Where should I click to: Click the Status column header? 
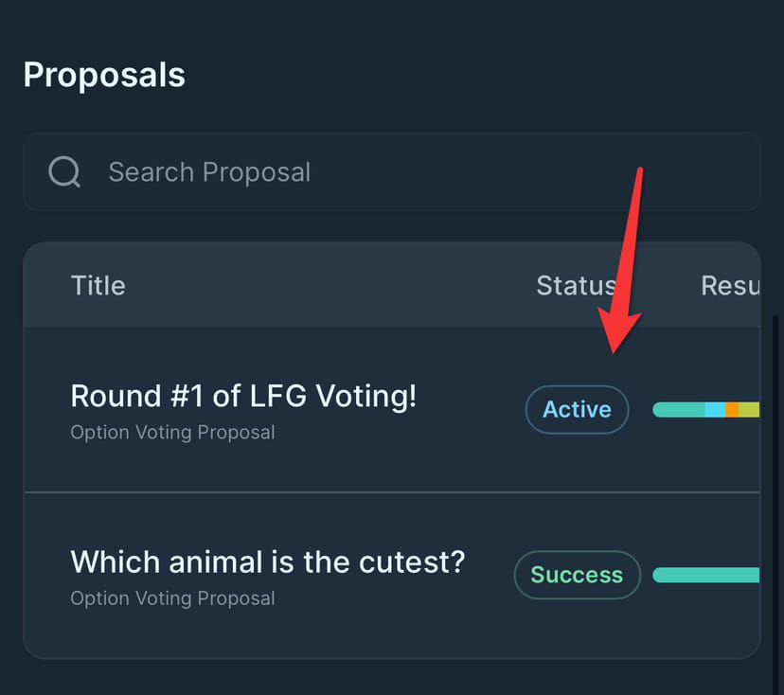click(576, 285)
